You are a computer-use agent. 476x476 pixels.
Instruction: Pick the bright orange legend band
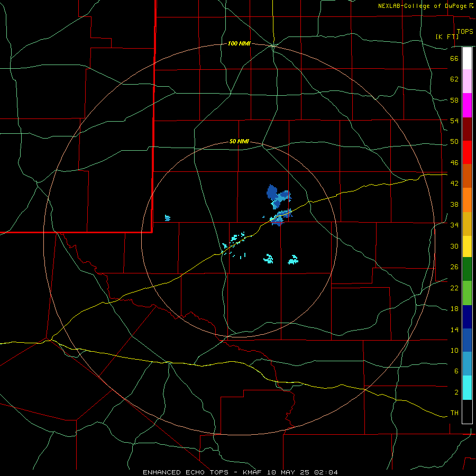tap(467, 200)
